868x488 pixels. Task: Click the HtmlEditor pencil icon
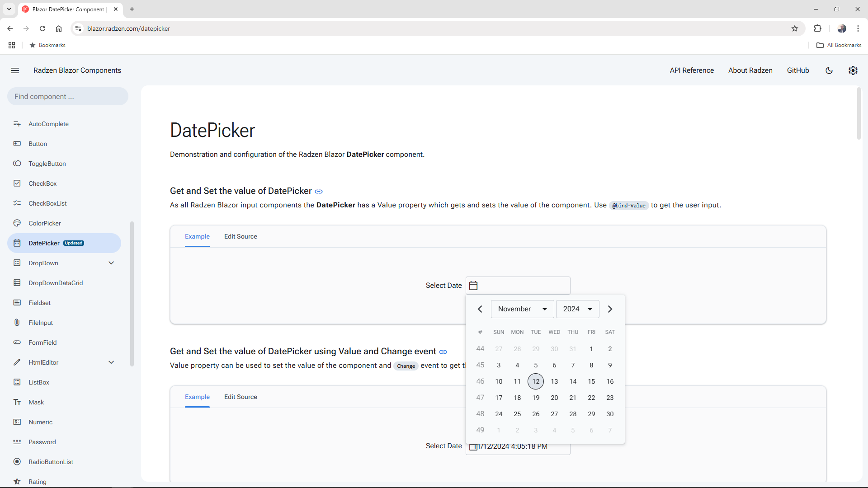(x=17, y=362)
